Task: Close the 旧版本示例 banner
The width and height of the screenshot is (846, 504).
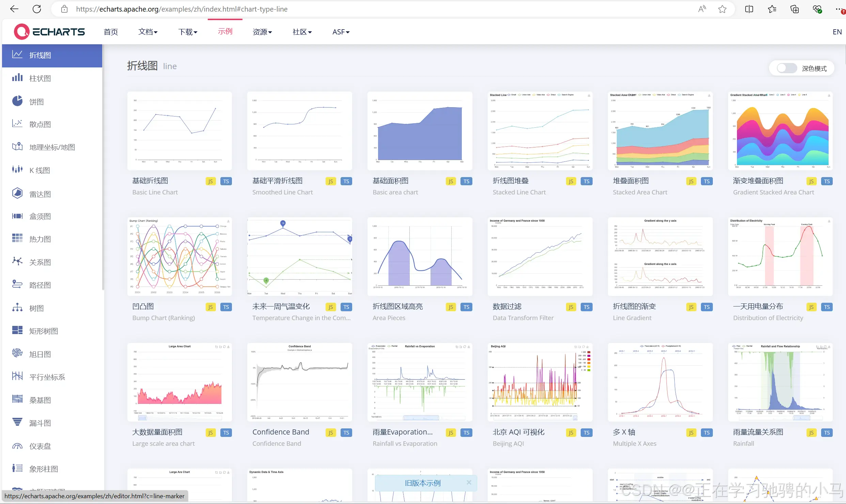Action: pyautogui.click(x=469, y=483)
